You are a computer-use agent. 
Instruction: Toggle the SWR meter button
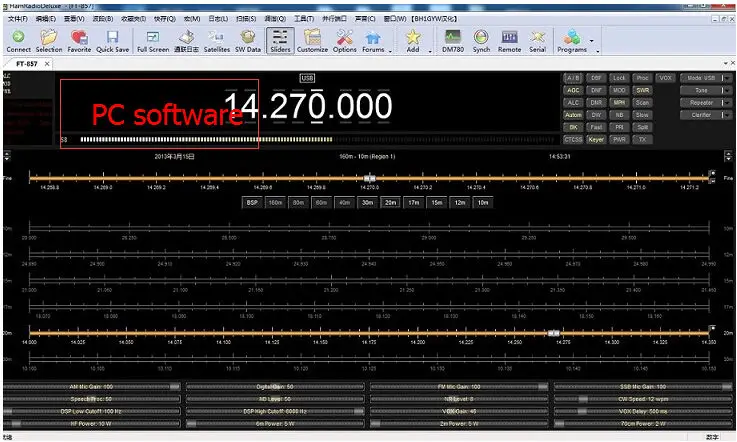(x=642, y=90)
